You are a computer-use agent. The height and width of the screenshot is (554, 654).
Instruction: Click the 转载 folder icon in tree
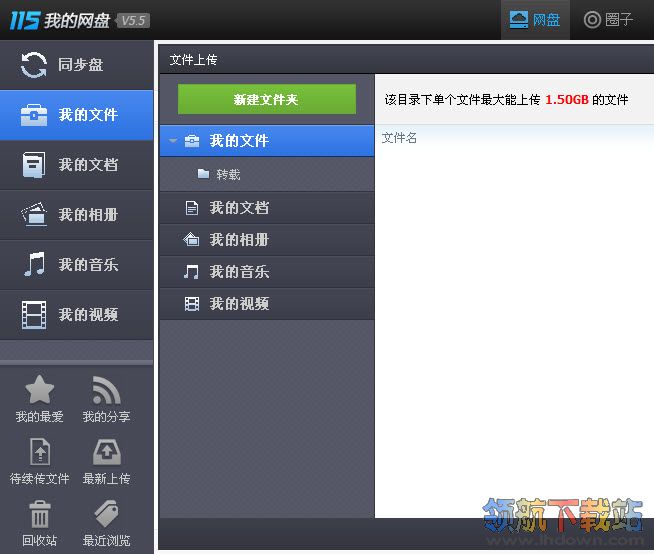point(203,174)
